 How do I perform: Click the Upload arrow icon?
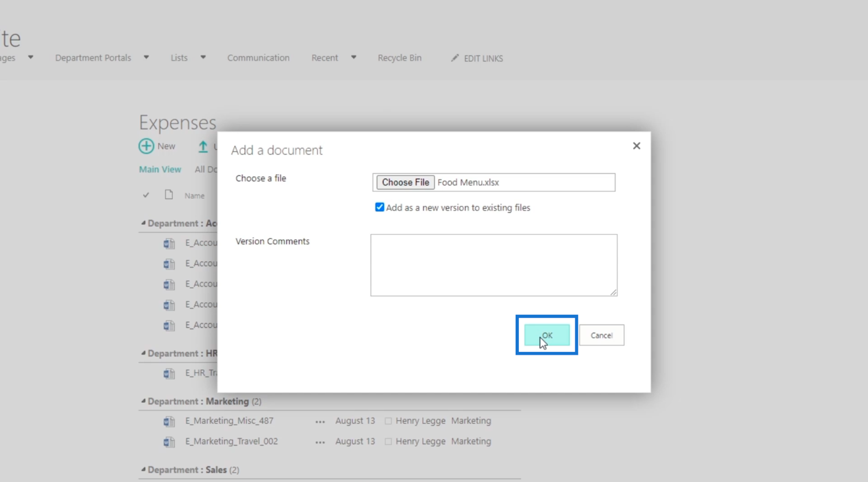click(203, 147)
